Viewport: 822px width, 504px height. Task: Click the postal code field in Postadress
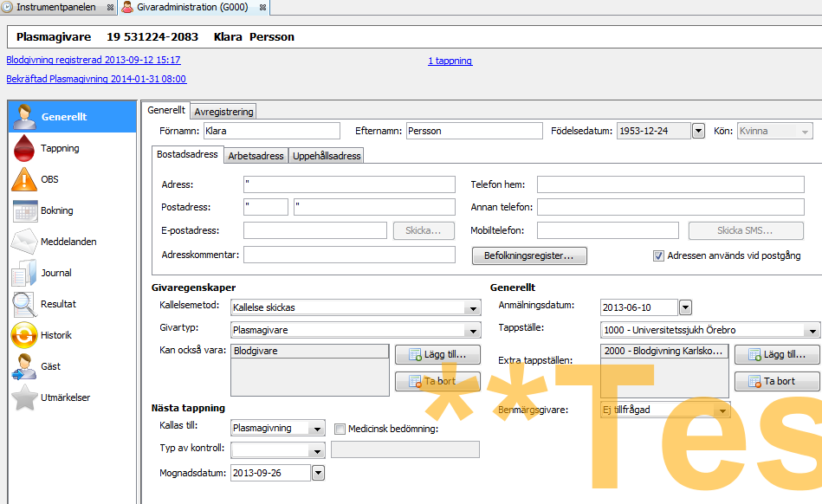point(266,207)
